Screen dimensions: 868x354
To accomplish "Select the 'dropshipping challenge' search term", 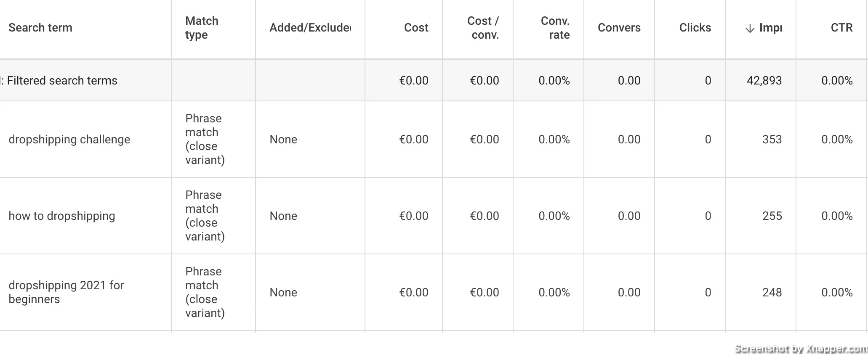I will pyautogui.click(x=69, y=140).
